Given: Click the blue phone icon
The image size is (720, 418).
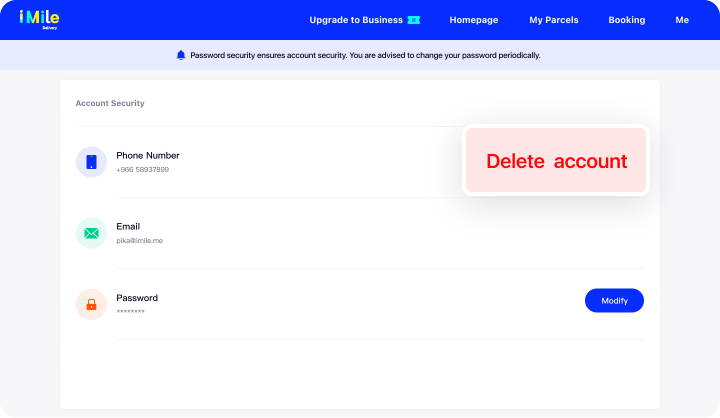Looking at the screenshot, I should 91,162.
